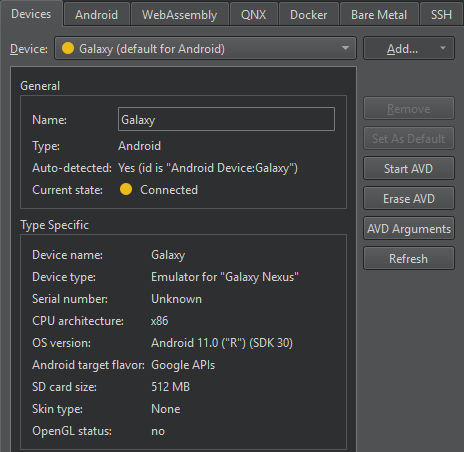Click the Remove button
Screen dimensions: 464x452
(409, 109)
